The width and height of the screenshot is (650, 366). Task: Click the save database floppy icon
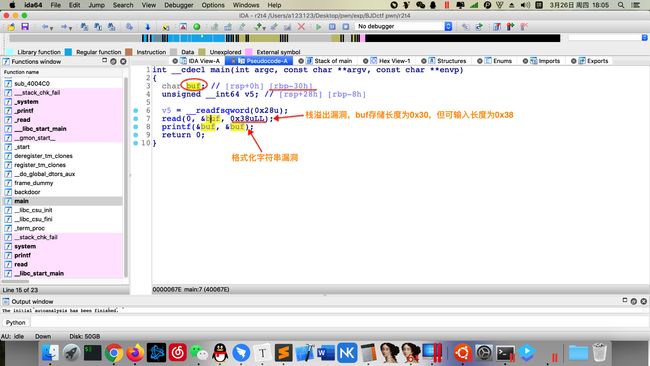point(25,27)
